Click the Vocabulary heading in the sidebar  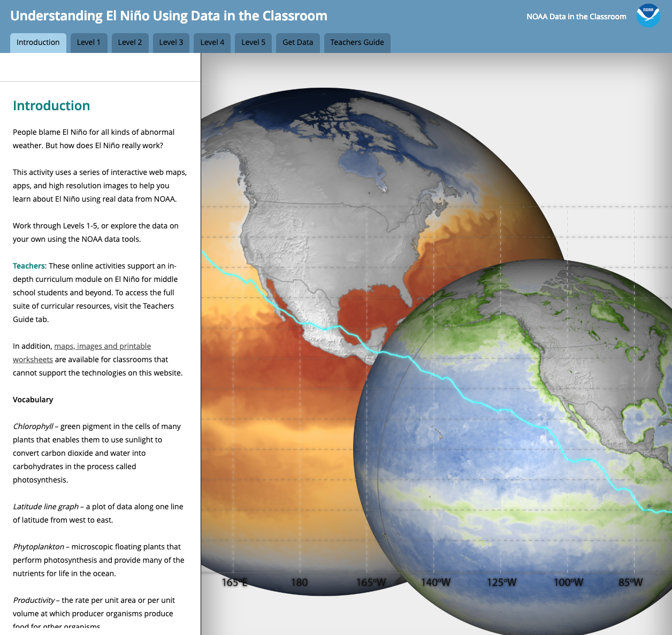click(33, 399)
